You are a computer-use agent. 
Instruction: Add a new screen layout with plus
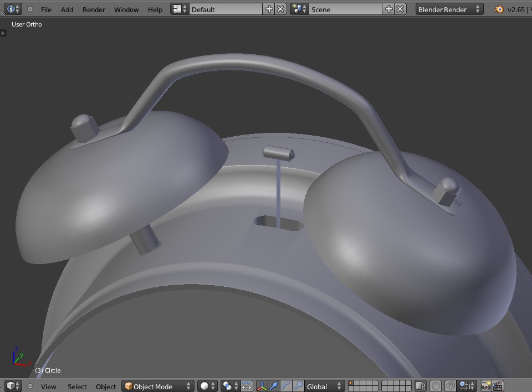pyautogui.click(x=269, y=9)
